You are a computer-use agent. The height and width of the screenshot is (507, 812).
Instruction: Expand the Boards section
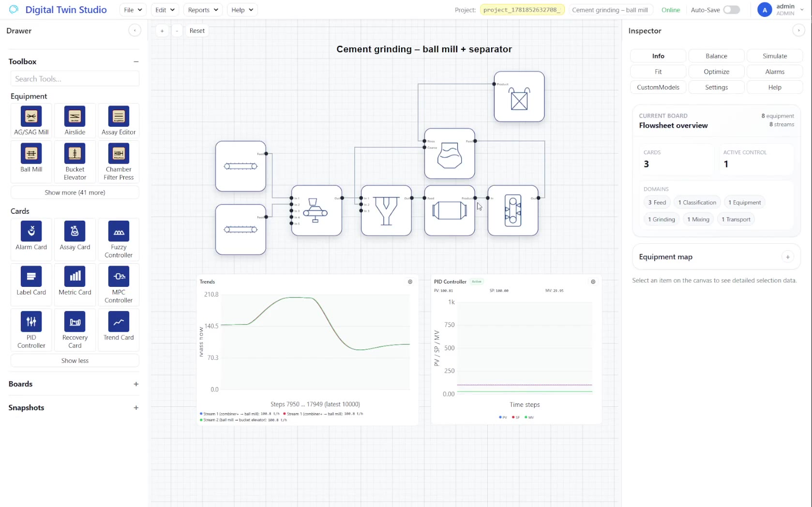pyautogui.click(x=136, y=384)
